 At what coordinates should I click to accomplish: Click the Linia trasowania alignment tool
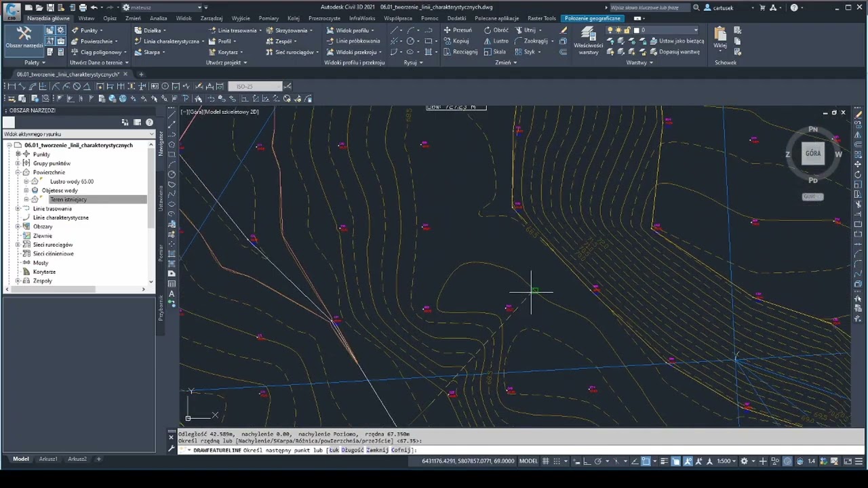tap(235, 30)
